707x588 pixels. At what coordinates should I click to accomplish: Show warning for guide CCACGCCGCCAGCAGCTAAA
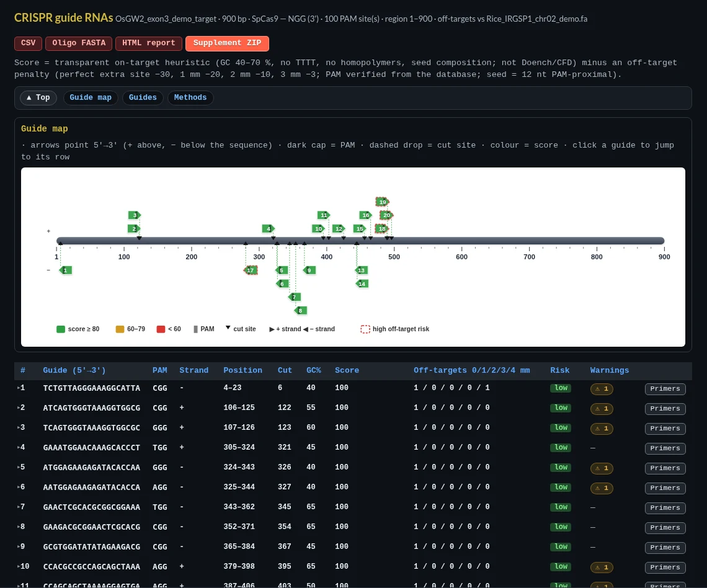click(602, 568)
